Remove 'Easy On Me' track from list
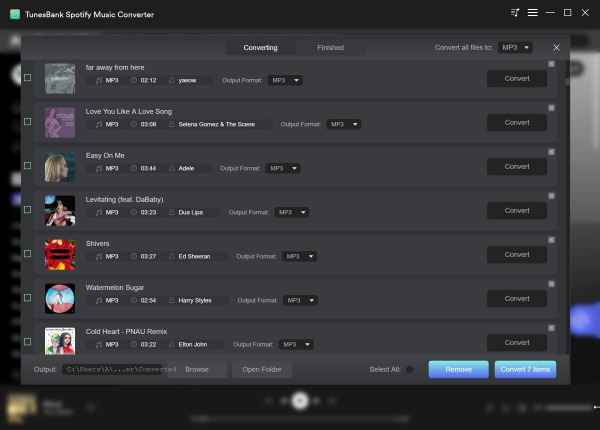This screenshot has height=430, width=600. click(x=551, y=152)
